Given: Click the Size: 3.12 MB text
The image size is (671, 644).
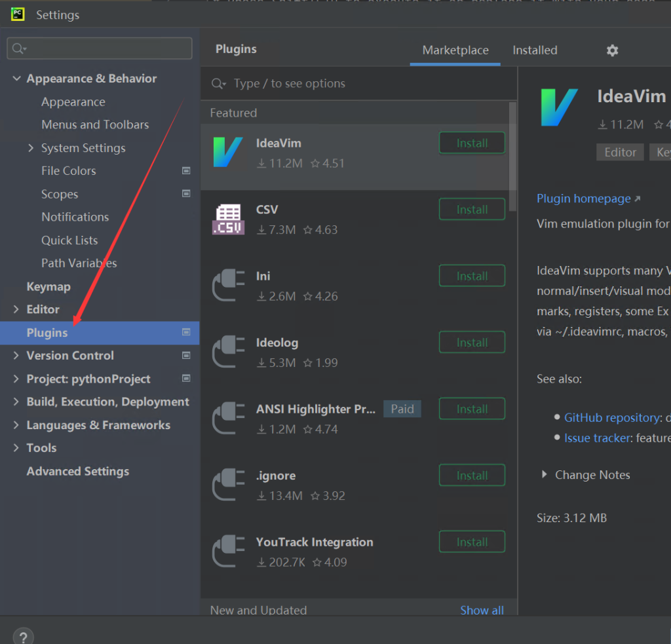Looking at the screenshot, I should [x=571, y=518].
